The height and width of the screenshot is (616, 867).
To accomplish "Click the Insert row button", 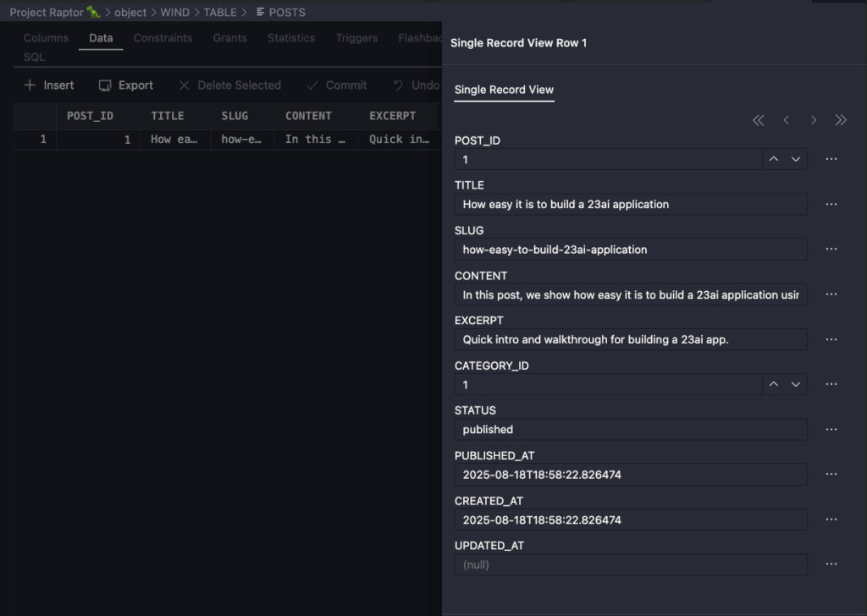I will point(49,85).
